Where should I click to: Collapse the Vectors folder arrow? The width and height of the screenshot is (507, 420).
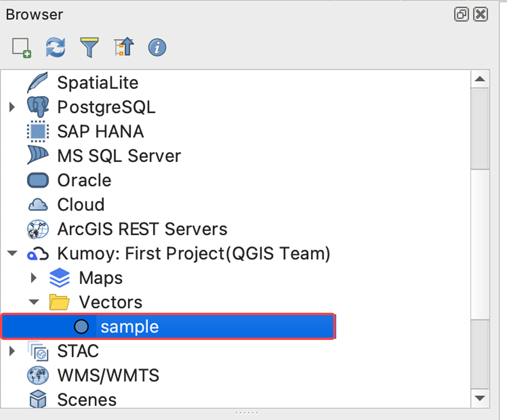(x=34, y=302)
